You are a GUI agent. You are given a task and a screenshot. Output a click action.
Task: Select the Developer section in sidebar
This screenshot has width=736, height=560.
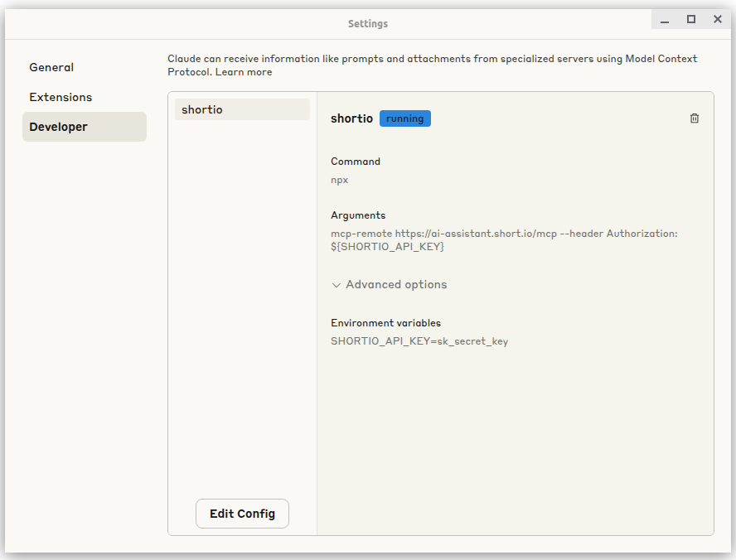tap(59, 127)
